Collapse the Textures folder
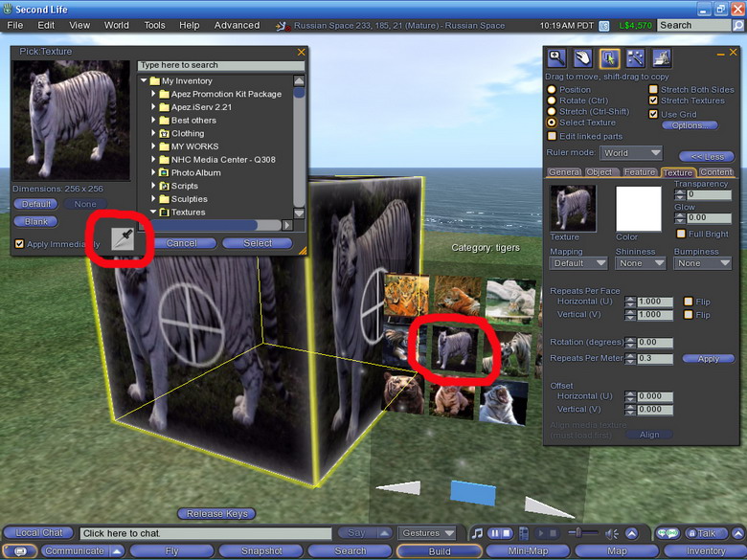The width and height of the screenshot is (747, 560). [x=153, y=212]
